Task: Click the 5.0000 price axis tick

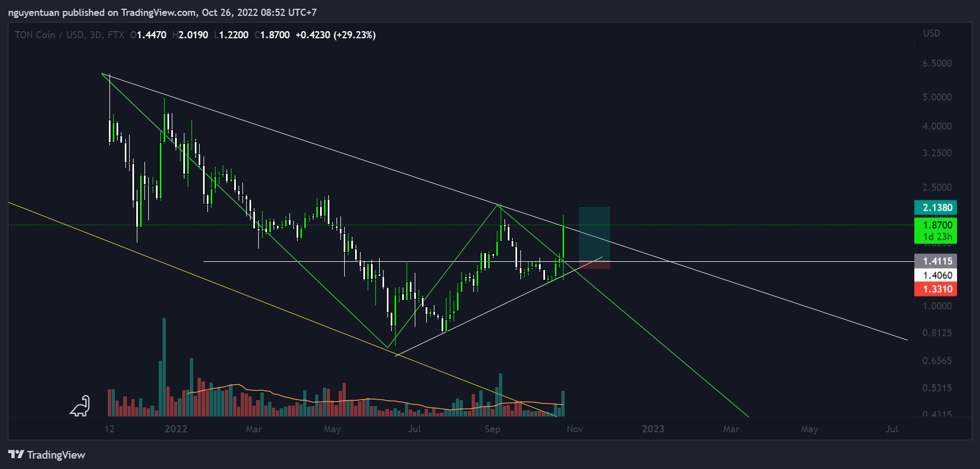Action: [x=937, y=97]
